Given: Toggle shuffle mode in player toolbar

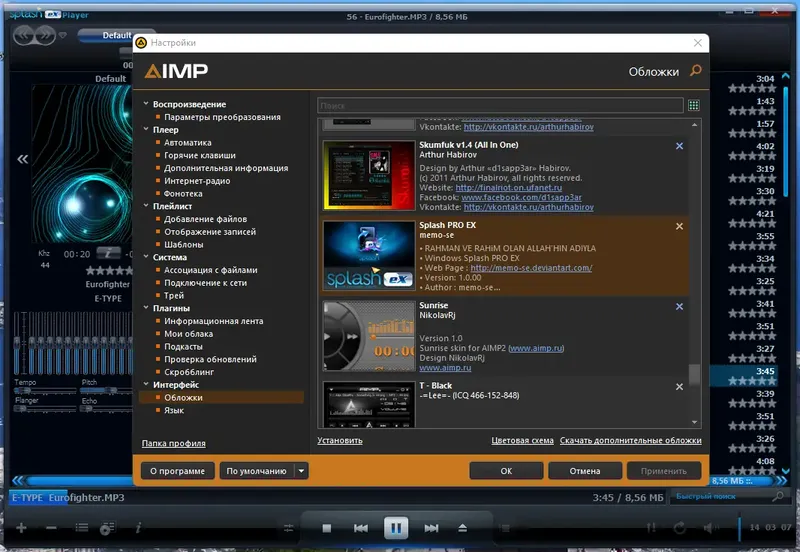Looking at the screenshot, I should point(652,528).
